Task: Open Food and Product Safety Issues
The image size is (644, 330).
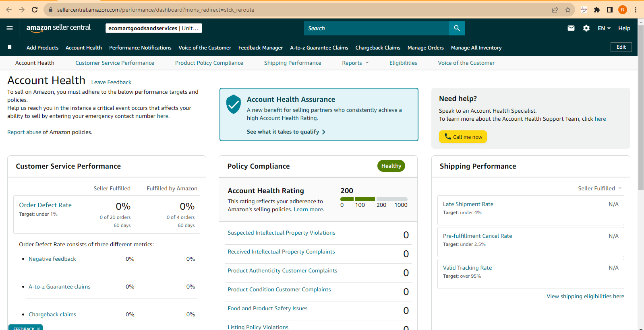Action: pyautogui.click(x=267, y=308)
